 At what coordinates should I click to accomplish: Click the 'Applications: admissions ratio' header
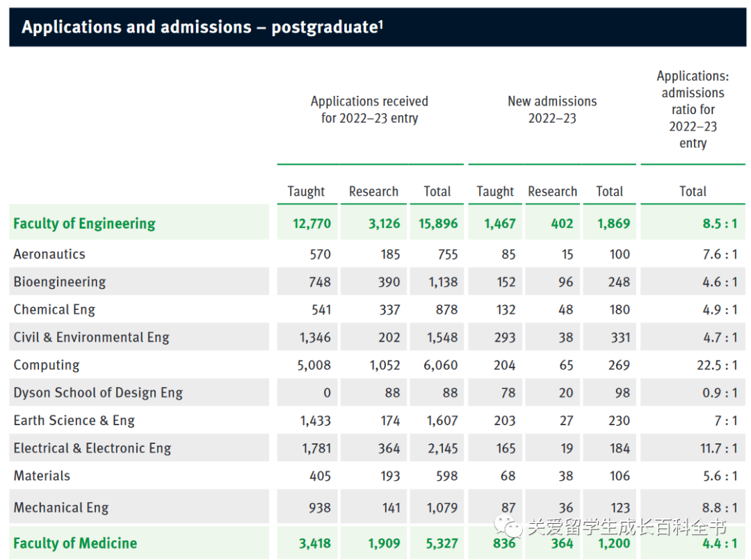693,110
